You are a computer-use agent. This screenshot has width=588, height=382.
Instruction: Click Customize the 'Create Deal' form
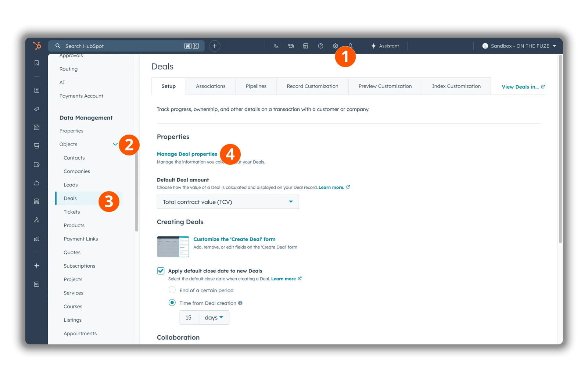234,239
